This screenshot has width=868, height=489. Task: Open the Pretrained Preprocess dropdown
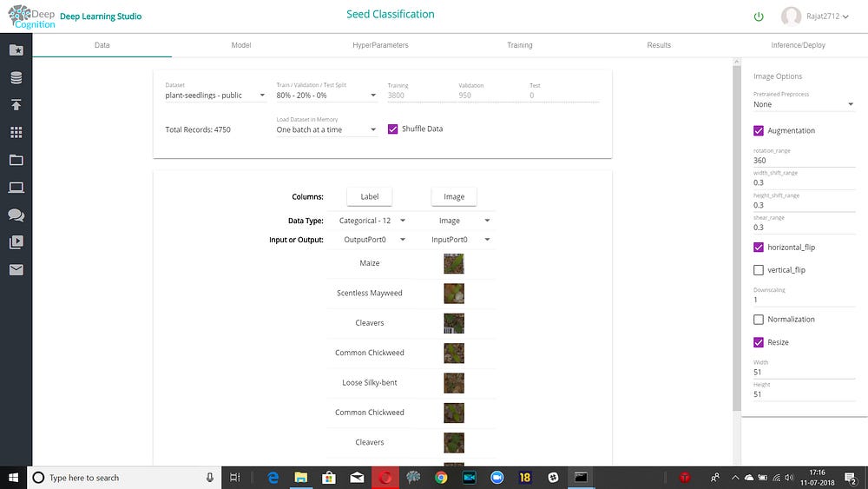point(803,104)
